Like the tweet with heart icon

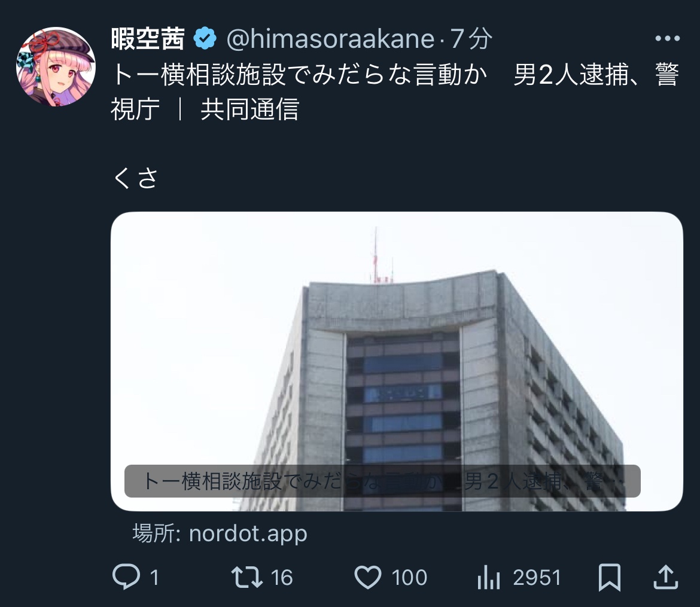368,577
